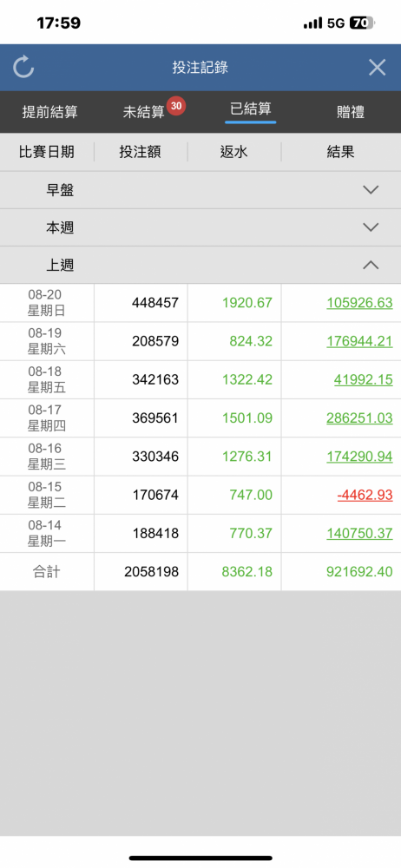Open the 08-14 result 140750.37 link

pyautogui.click(x=359, y=533)
